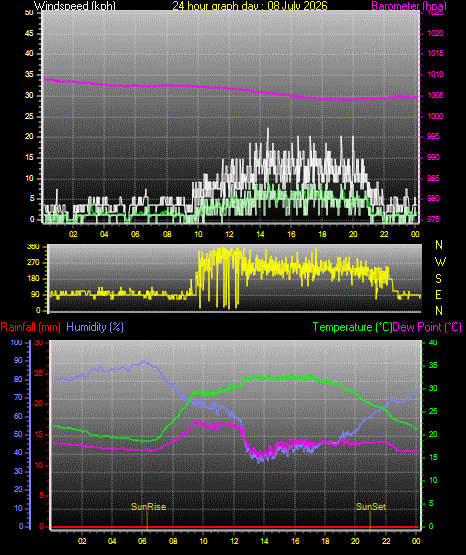Click the 18 hour tick under wind graph
The width and height of the screenshot is (466, 555).
pyautogui.click(x=322, y=234)
